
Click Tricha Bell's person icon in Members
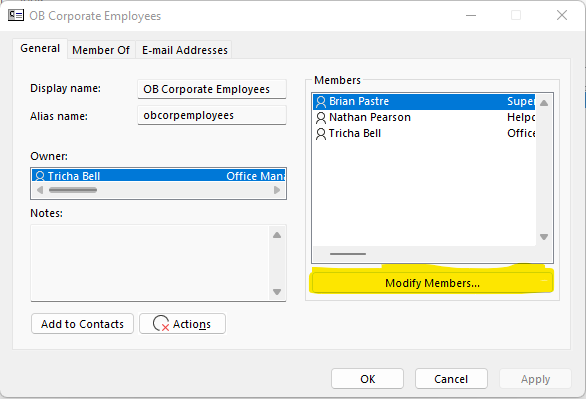pyautogui.click(x=321, y=134)
